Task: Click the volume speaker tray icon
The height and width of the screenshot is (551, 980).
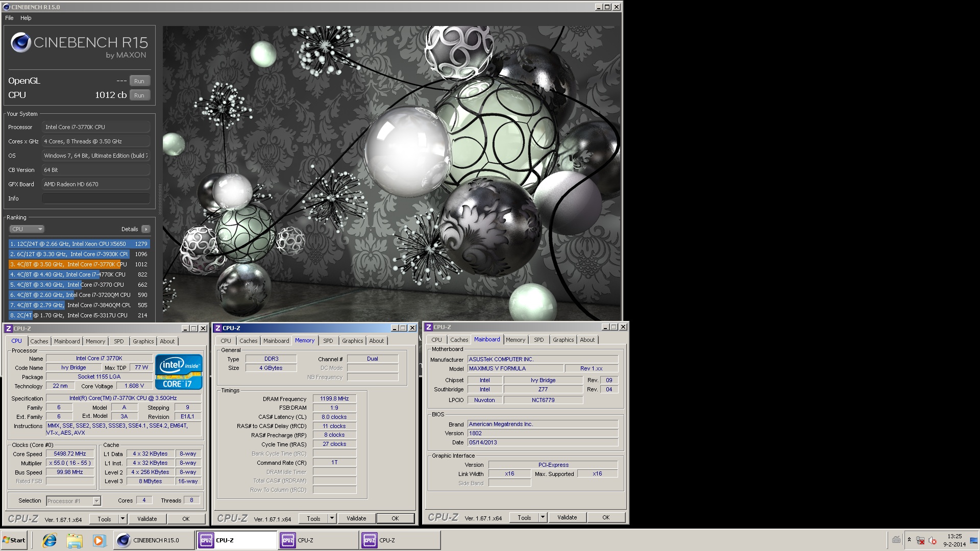Action: pos(933,541)
